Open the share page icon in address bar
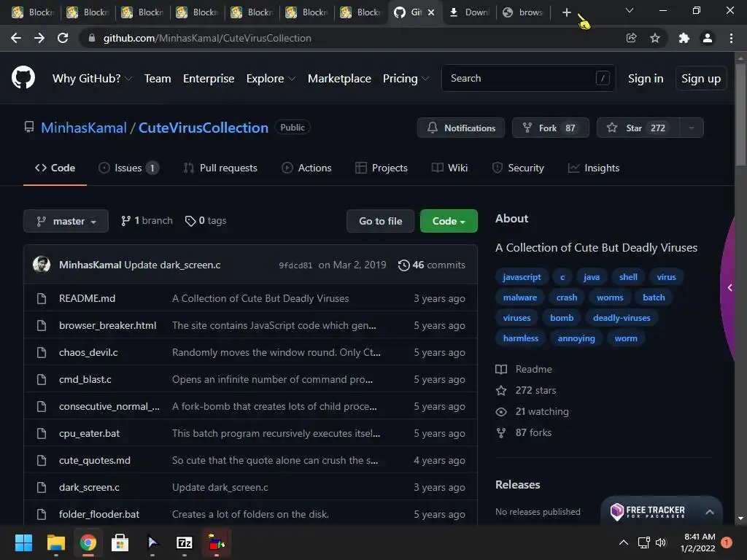Viewport: 747px width, 560px height. (631, 38)
